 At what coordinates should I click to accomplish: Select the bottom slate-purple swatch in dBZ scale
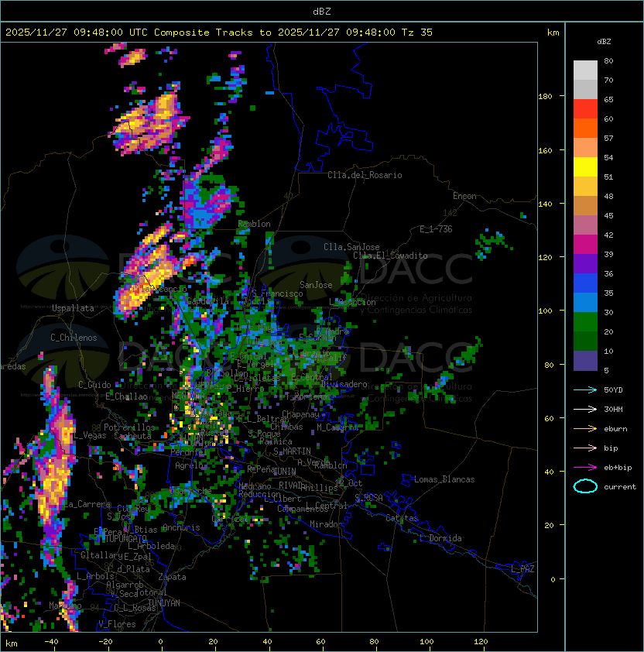[585, 361]
